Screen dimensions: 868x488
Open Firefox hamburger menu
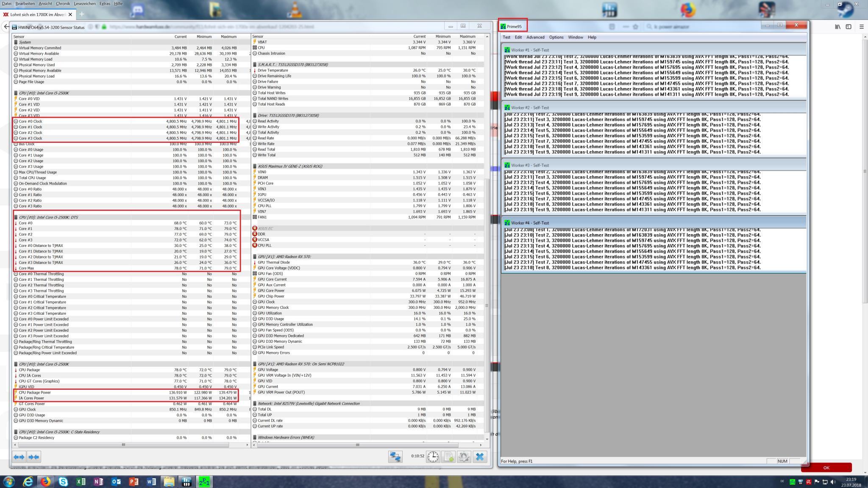pos(862,27)
